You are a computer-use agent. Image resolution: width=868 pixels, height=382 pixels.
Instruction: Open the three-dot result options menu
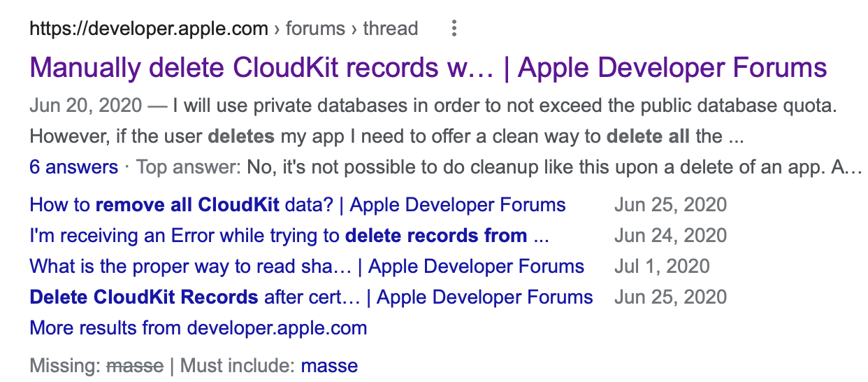tap(454, 29)
